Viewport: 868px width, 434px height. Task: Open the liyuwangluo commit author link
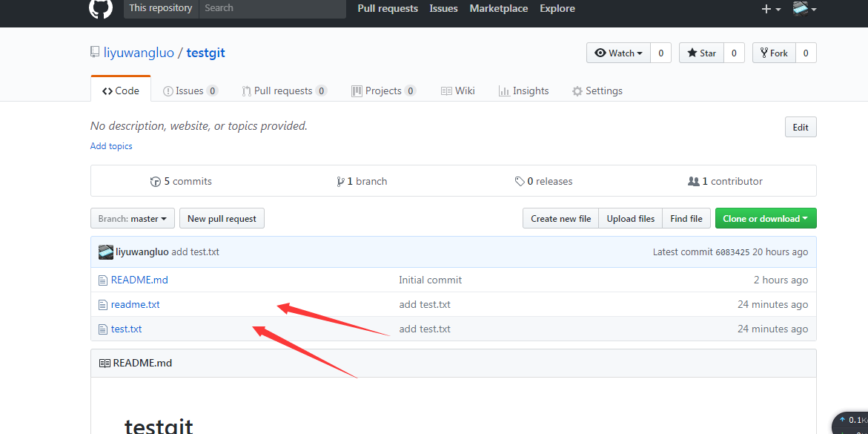click(142, 252)
